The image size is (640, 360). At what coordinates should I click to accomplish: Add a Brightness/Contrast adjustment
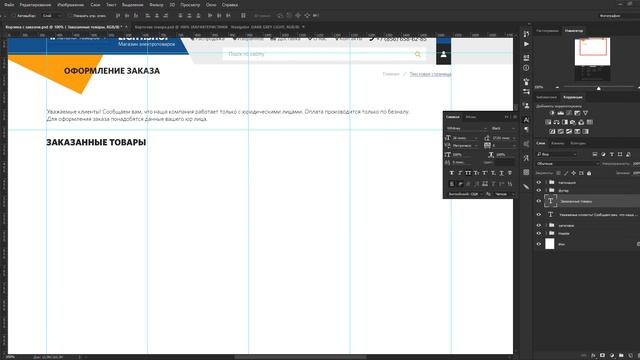point(552,113)
